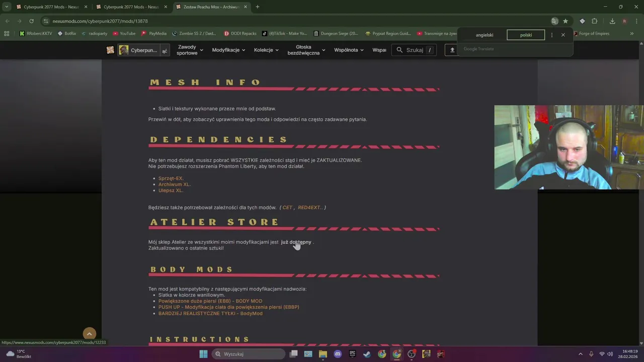Open the volume icon in system tray

[610, 354]
